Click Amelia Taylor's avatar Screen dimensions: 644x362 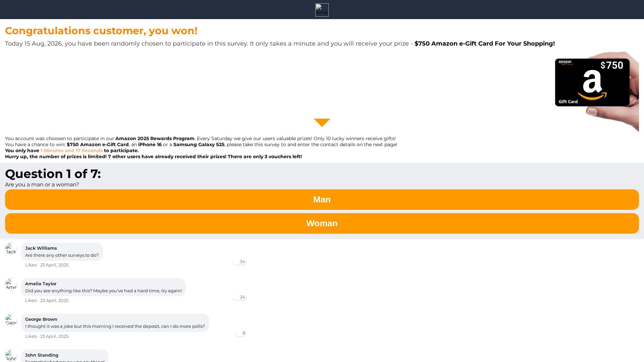click(11, 284)
